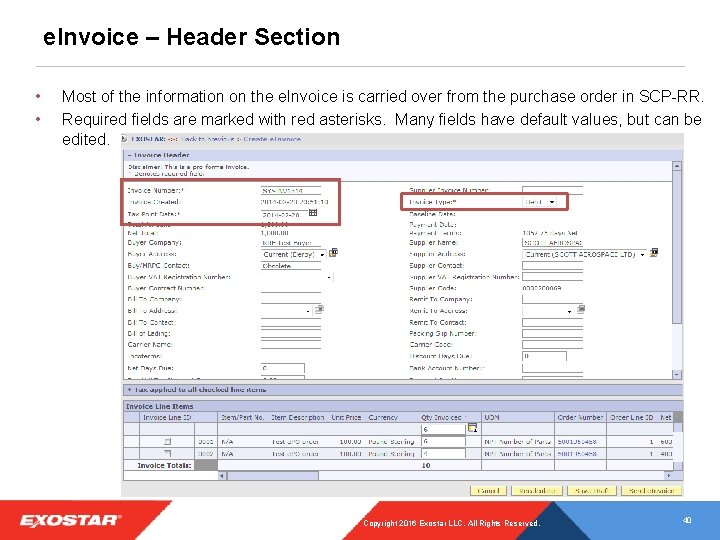This screenshot has width=720, height=540.
Task: Click the Unit Price column header
Action: (346, 417)
